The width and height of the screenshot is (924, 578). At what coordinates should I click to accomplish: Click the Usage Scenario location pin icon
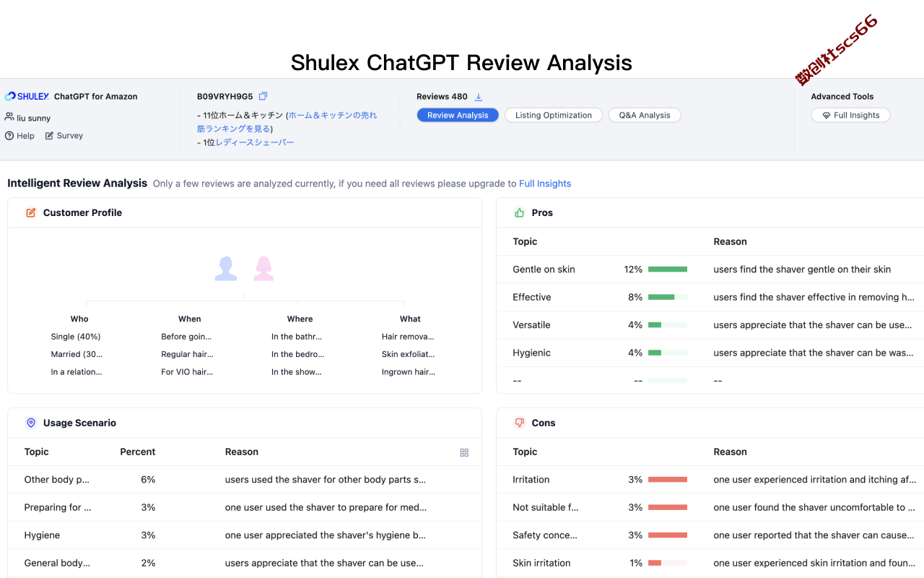tap(31, 423)
